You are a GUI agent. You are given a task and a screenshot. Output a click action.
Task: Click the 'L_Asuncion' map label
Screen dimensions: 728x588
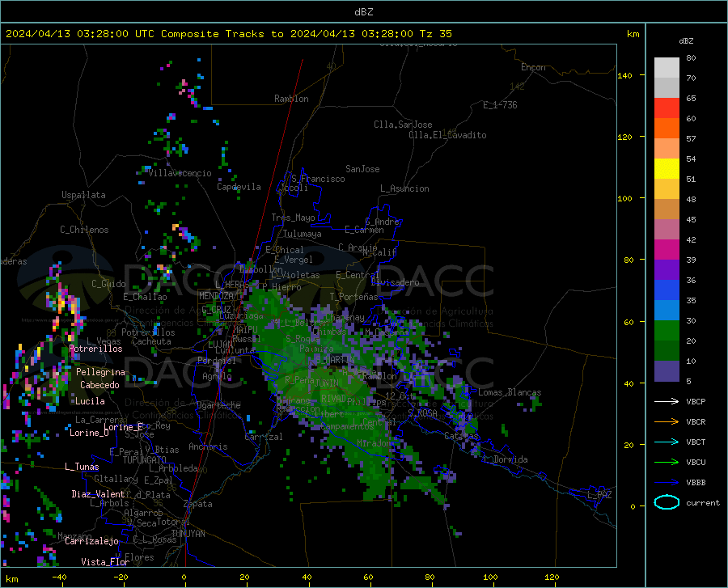click(x=404, y=188)
